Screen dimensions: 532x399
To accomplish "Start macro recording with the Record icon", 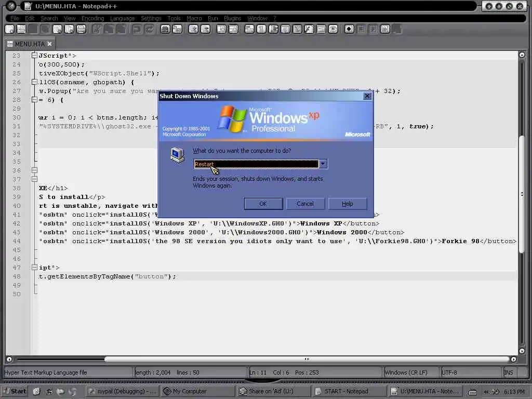I will (x=349, y=29).
